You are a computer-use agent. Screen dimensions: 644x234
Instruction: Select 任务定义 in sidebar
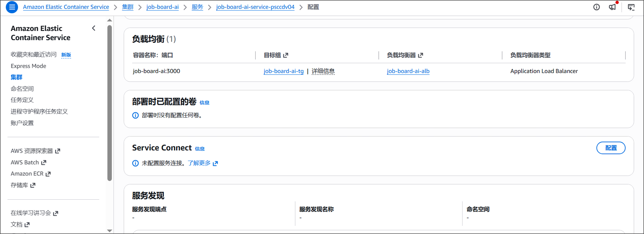tap(22, 100)
